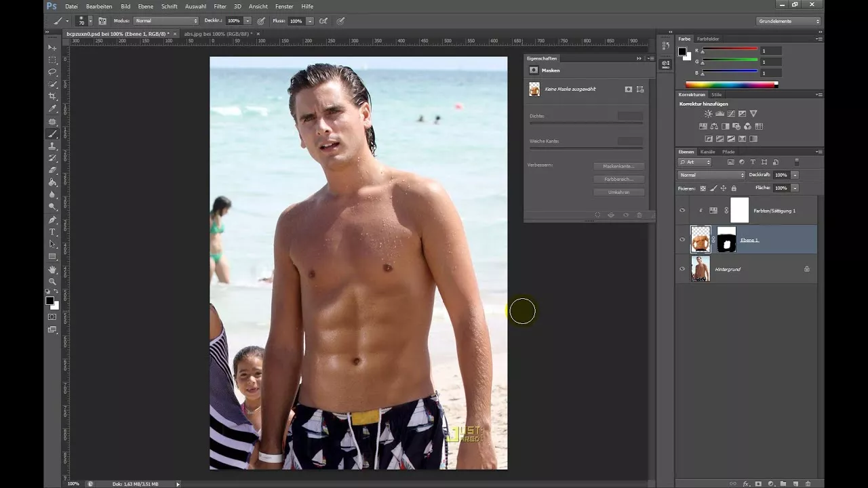Click the Umkehren button in the Masken panel
This screenshot has width=868, height=488.
(618, 192)
